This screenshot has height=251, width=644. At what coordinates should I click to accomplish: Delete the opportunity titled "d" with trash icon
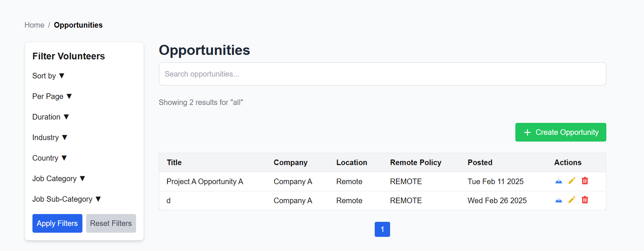point(585,200)
